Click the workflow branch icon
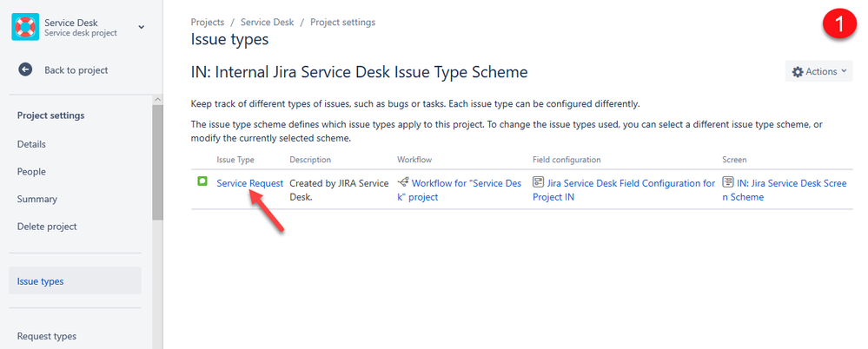 (x=403, y=181)
